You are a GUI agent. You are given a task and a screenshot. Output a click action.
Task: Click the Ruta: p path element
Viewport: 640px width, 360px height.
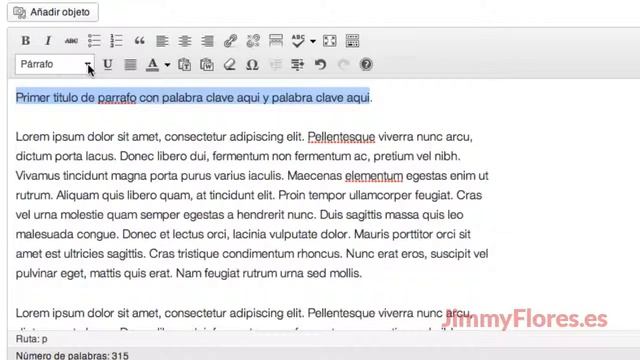[x=32, y=339]
